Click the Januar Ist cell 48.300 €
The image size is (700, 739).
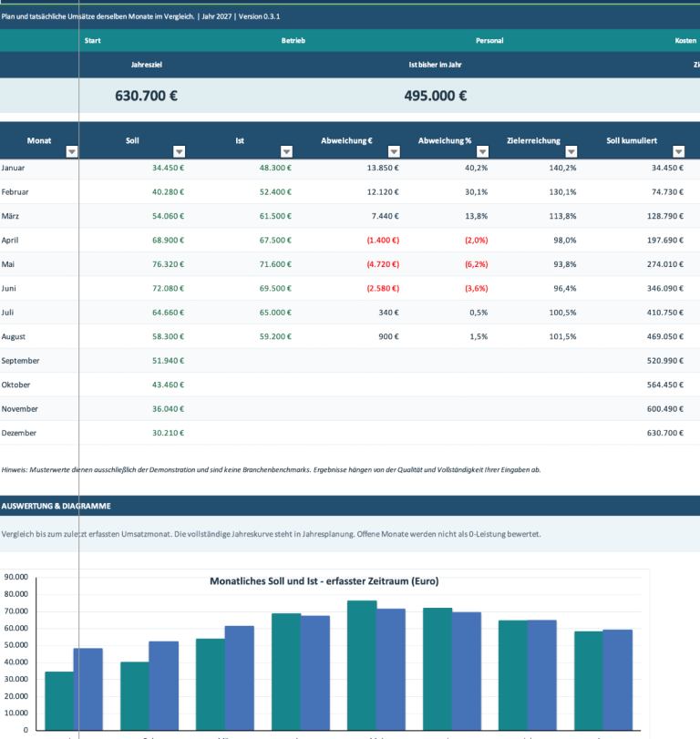pyautogui.click(x=275, y=168)
